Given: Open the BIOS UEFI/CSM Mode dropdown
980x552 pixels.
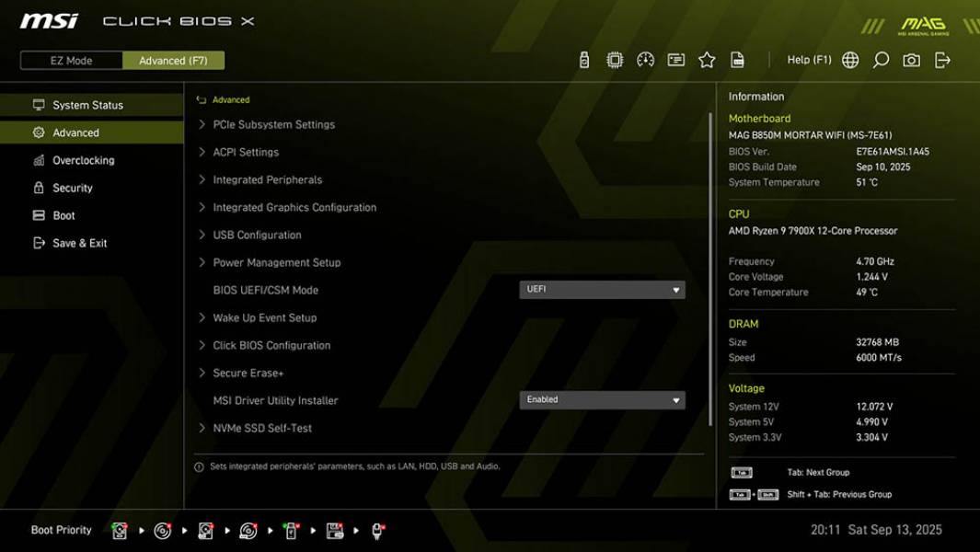Looking at the screenshot, I should point(603,289).
